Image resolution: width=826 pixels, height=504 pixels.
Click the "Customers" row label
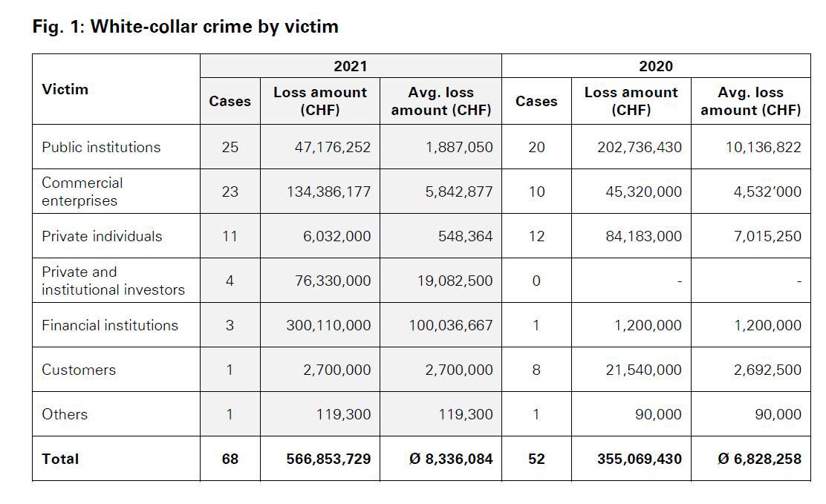pyautogui.click(x=79, y=370)
